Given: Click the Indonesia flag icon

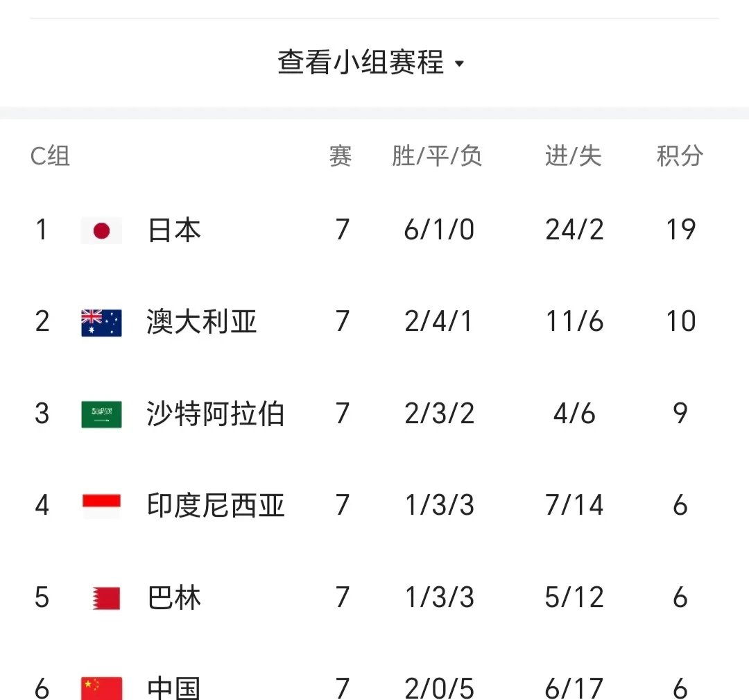Looking at the screenshot, I should (101, 506).
